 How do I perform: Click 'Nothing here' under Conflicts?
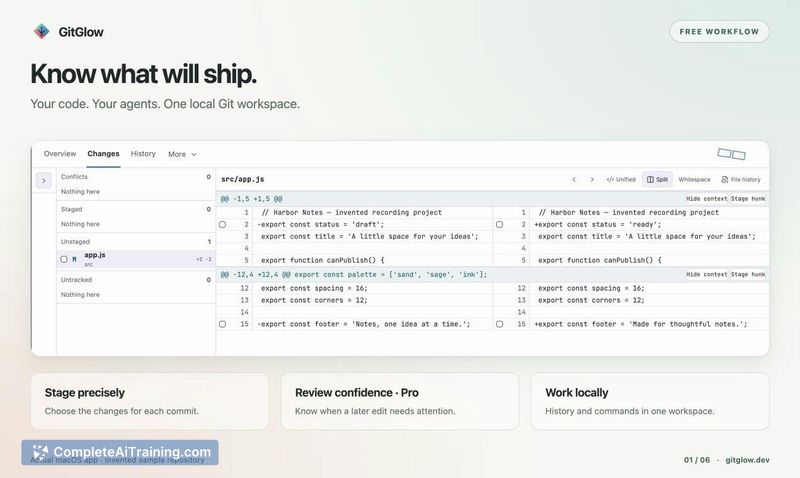point(80,192)
